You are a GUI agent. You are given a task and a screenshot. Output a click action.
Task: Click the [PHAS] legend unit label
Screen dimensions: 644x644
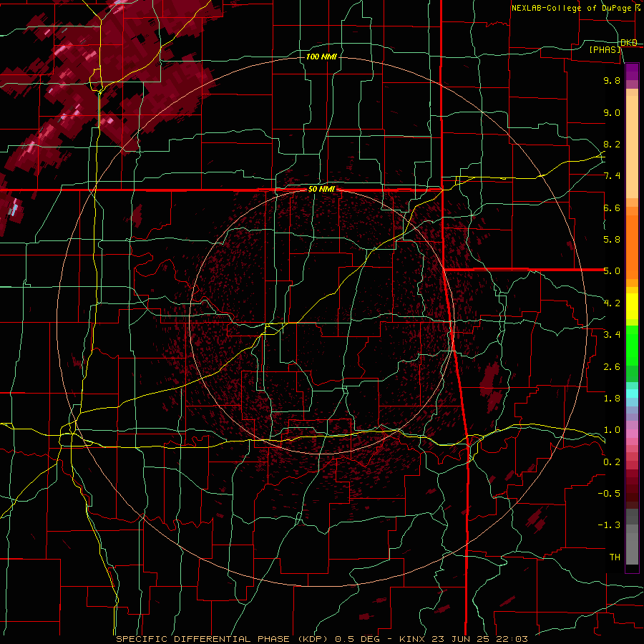(x=605, y=49)
